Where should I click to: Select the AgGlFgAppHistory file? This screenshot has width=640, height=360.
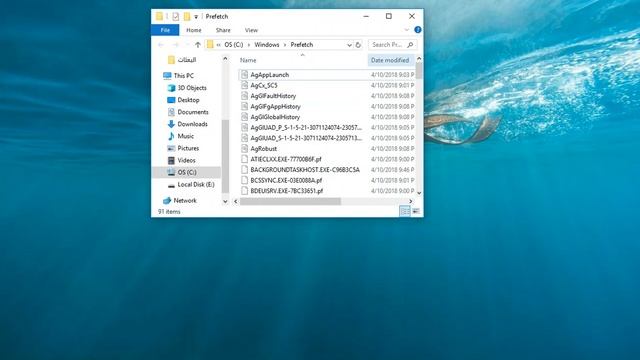click(275, 107)
